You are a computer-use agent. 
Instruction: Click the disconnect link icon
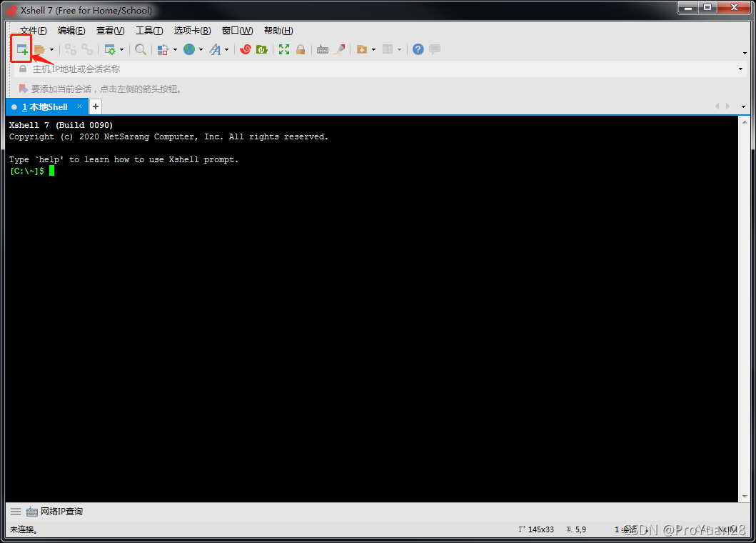[x=71, y=49]
